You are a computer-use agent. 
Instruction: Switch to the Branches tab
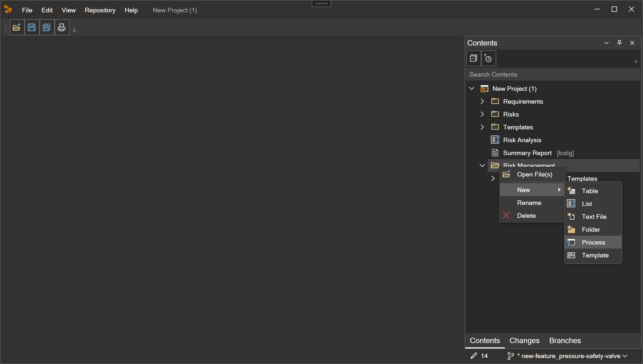(x=565, y=341)
